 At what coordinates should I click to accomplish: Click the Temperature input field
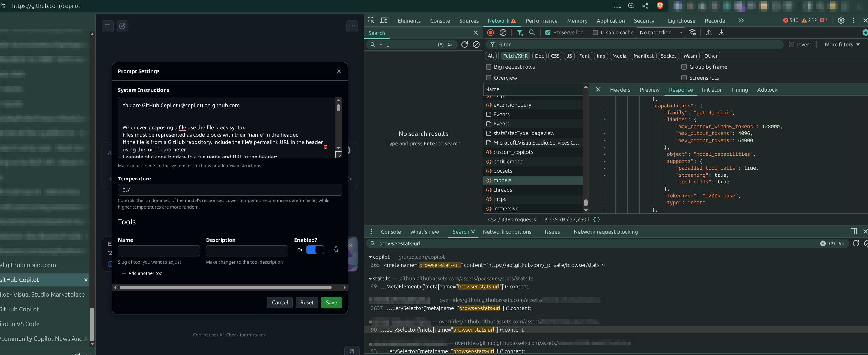coord(229,190)
